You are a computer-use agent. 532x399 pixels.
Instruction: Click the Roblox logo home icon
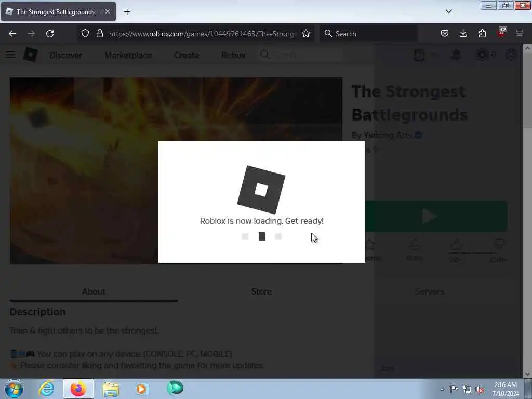point(30,55)
